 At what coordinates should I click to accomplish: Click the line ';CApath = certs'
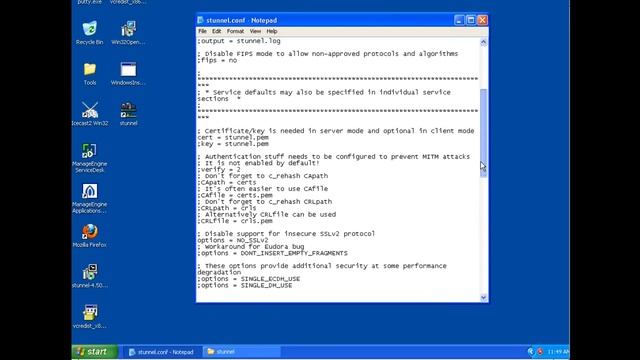(227, 182)
